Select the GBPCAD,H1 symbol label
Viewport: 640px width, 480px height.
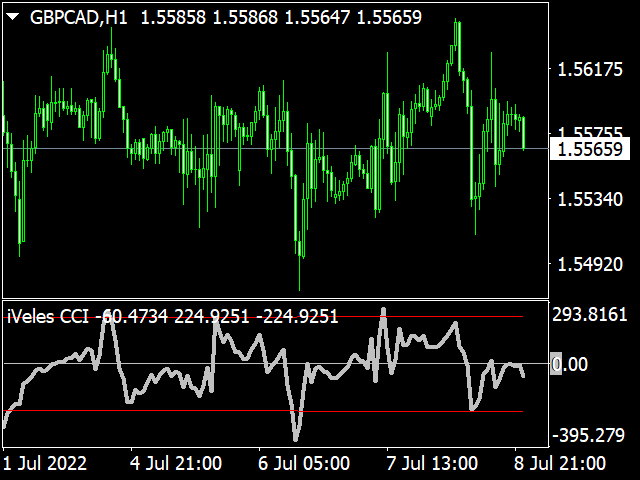[79, 18]
